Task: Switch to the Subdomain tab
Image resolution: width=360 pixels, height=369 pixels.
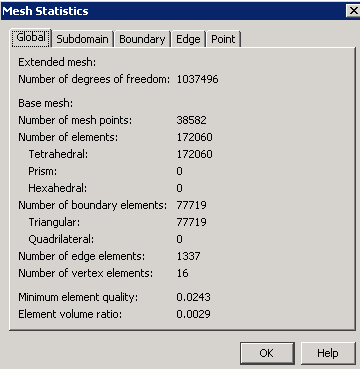Action: coord(82,39)
